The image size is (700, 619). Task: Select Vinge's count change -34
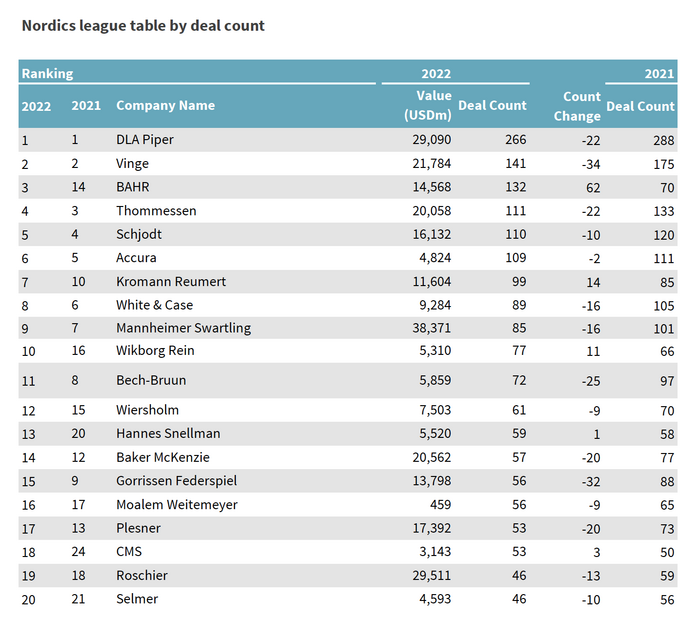pos(591,165)
